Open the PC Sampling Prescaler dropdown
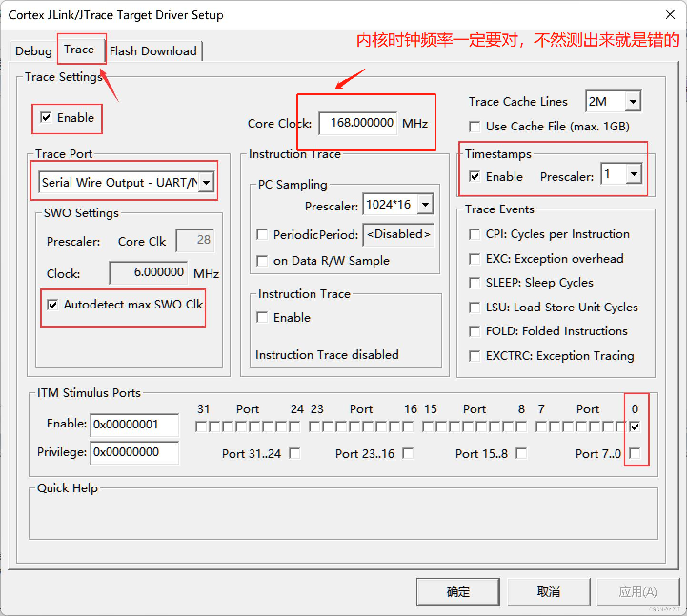The image size is (687, 616). pyautogui.click(x=425, y=205)
